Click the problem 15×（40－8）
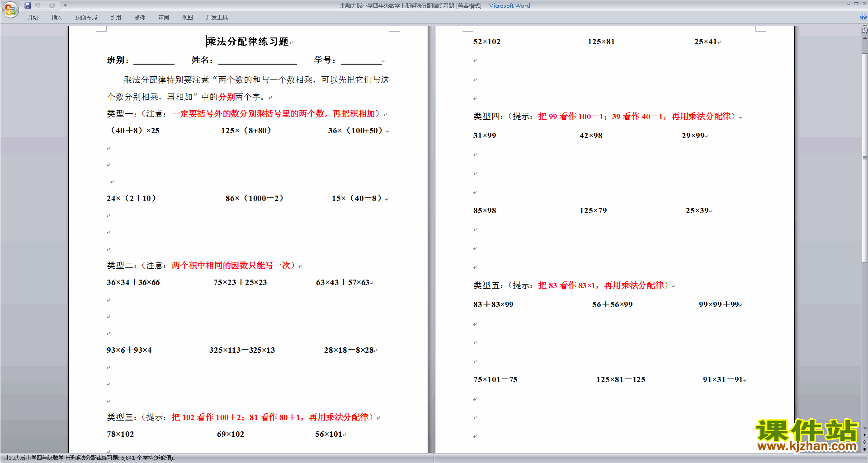Image resolution: width=868 pixels, height=463 pixels. point(357,198)
